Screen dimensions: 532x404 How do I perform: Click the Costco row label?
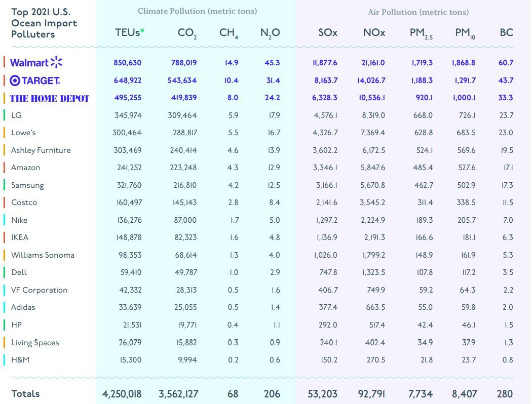(24, 203)
